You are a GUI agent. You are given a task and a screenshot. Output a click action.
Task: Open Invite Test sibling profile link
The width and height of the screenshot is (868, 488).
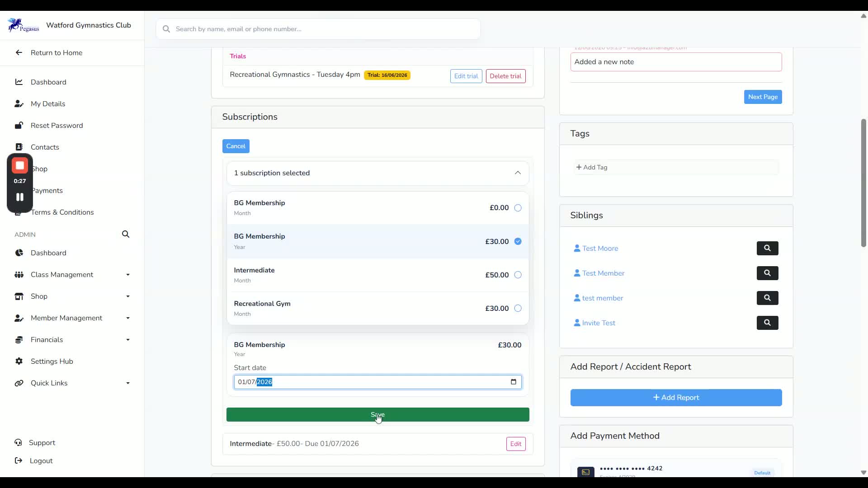coord(599,323)
